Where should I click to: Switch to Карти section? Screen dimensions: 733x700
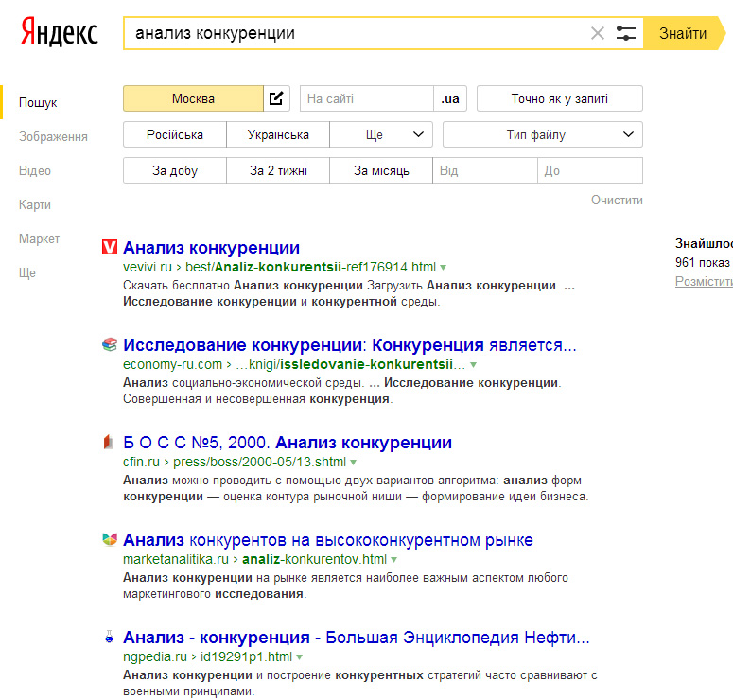[35, 205]
